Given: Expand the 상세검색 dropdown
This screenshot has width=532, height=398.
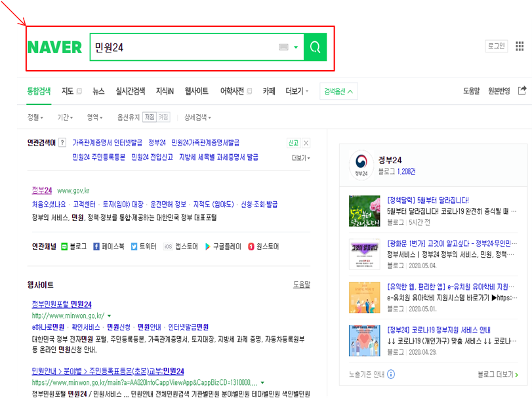Looking at the screenshot, I should (x=198, y=117).
